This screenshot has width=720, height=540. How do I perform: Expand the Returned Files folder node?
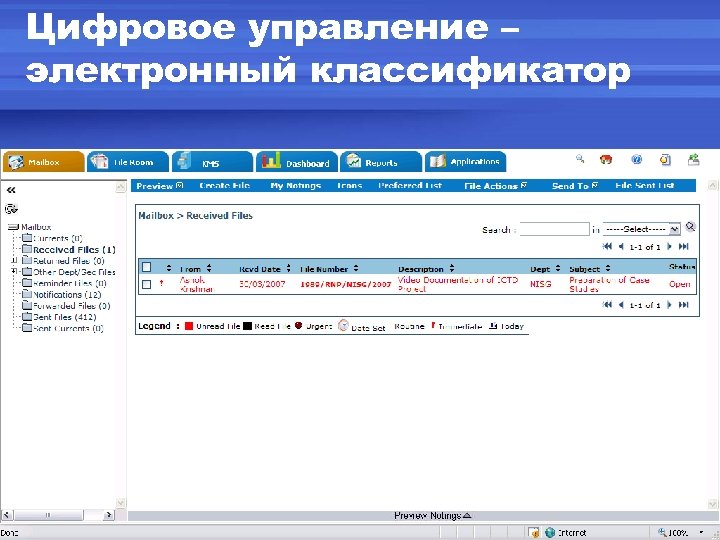point(14,260)
